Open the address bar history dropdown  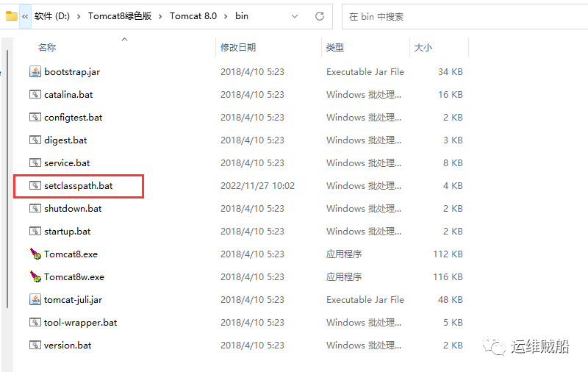pyautogui.click(x=295, y=16)
